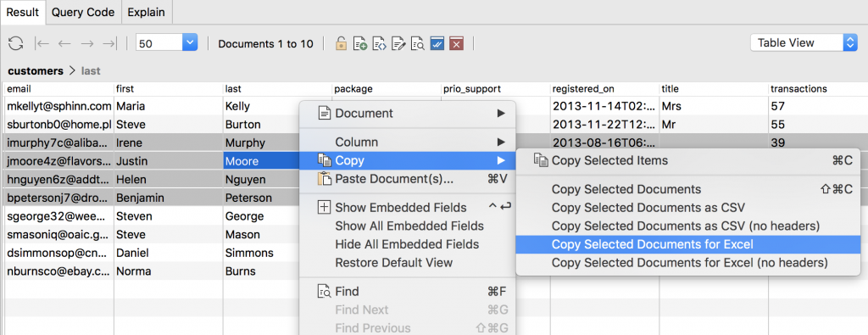Click the Kelly last name cell
This screenshot has width=868, height=335.
coord(261,106)
